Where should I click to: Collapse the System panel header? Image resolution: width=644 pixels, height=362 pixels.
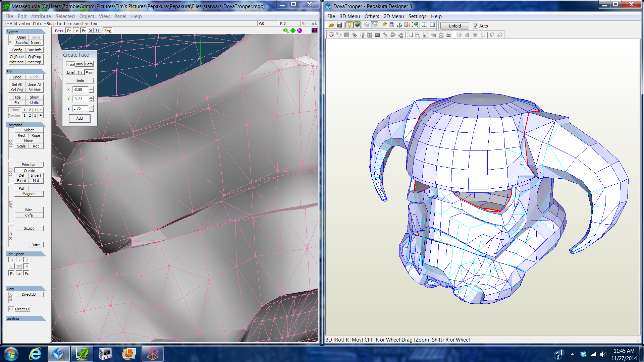click(25, 32)
